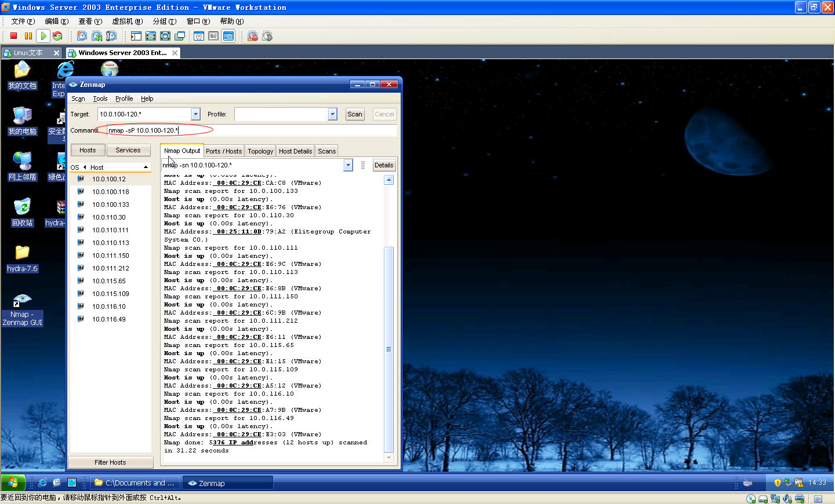Image resolution: width=835 pixels, height=504 pixels.
Task: Click the Host column header sort arrow
Action: click(x=146, y=167)
